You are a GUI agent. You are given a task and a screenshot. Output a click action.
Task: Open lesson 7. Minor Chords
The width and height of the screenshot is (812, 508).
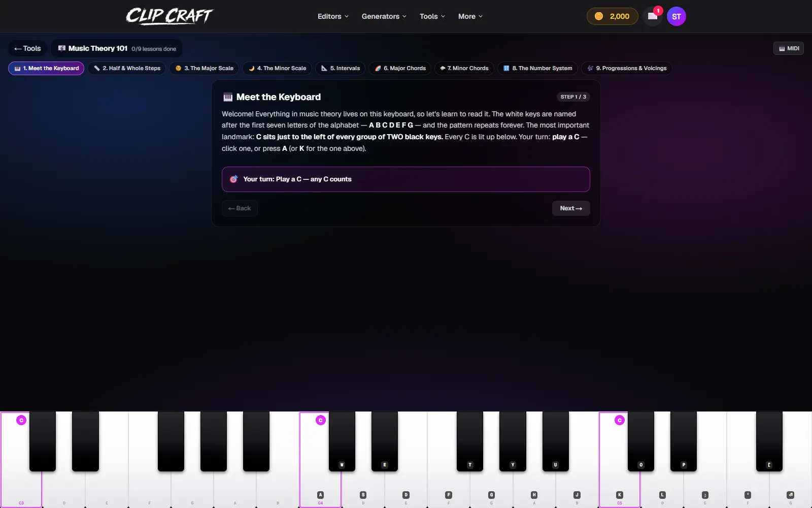[x=464, y=68]
